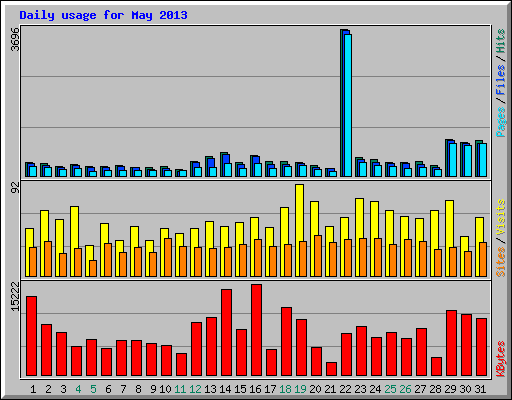Click the day 25 label
Viewport: 512px width, 400px height.
390,389
